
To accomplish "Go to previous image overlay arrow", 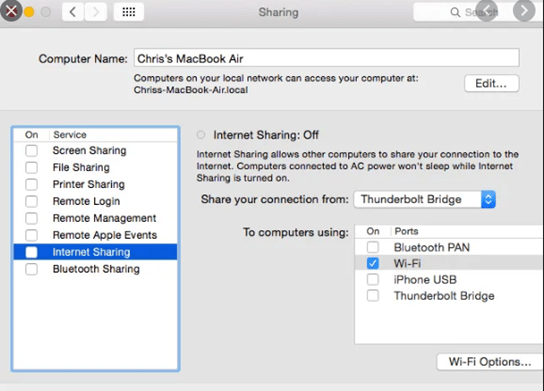I will [486, 11].
